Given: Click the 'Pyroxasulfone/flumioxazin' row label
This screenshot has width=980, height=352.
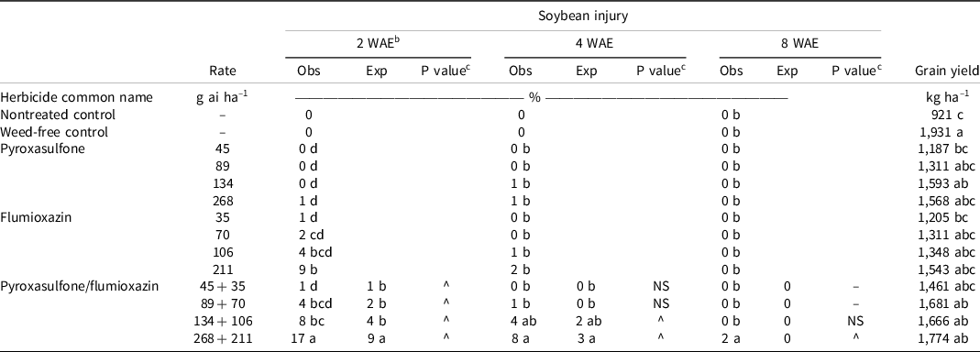Looking at the screenshot, I should pyautogui.click(x=79, y=287).
